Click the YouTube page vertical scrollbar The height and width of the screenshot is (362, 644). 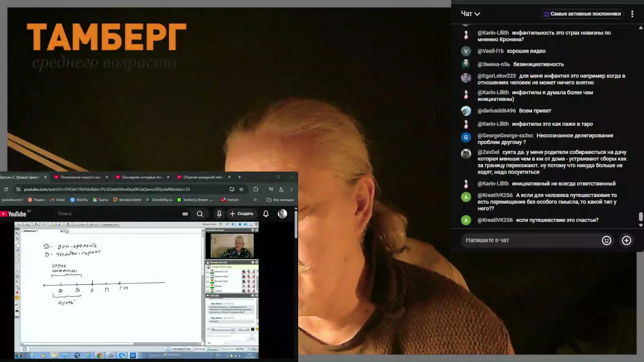[296, 225]
